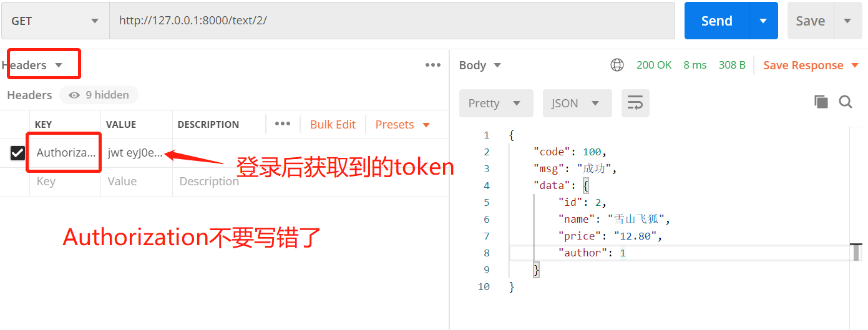
Task: Switch to Bulk Edit mode
Action: pos(333,124)
